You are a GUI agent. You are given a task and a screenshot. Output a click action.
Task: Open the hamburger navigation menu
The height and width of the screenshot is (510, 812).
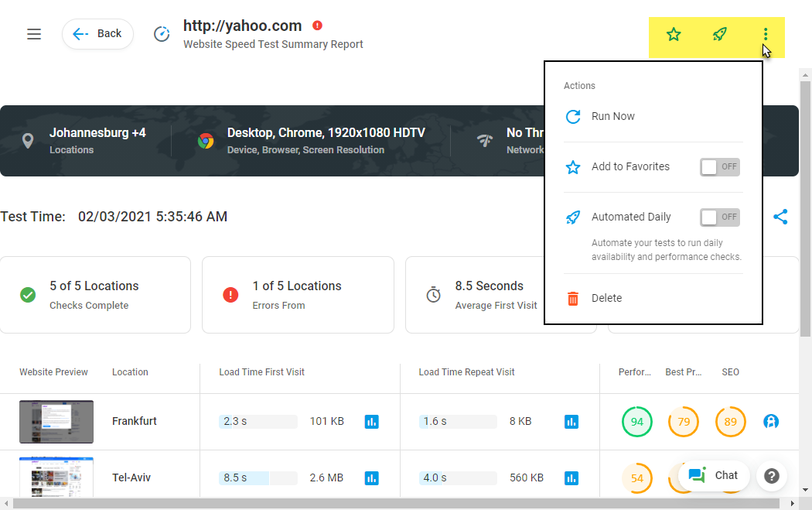tap(34, 34)
